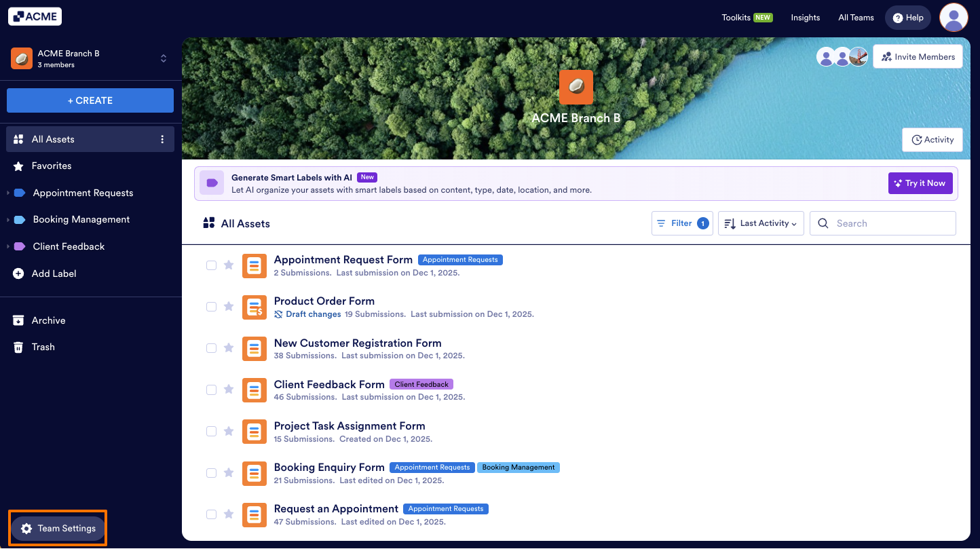Open Favorites in the sidebar
Image resolution: width=980 pixels, height=549 pixels.
coord(90,166)
